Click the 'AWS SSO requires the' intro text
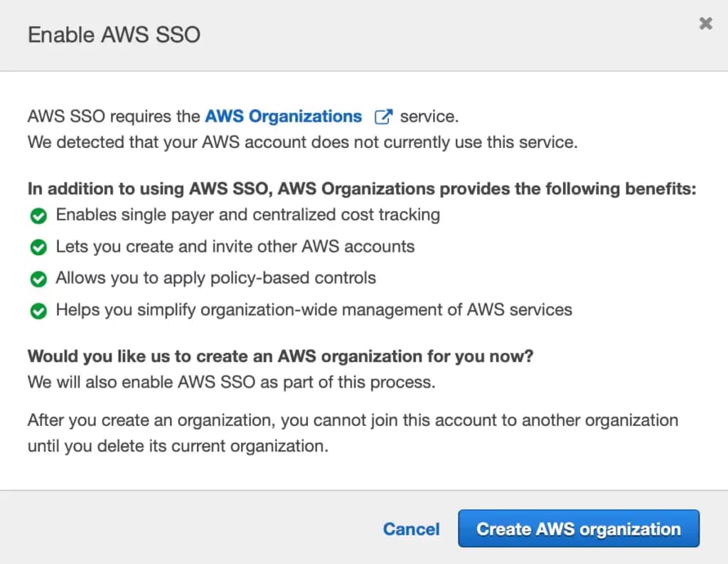 pyautogui.click(x=114, y=117)
